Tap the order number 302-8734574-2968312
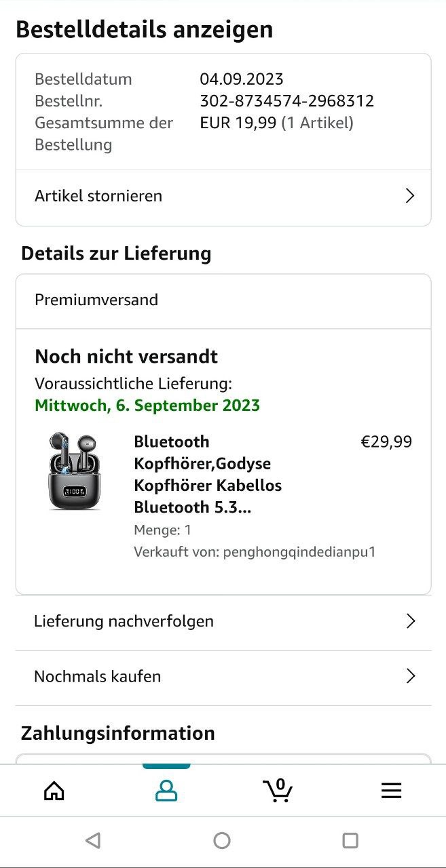The width and height of the screenshot is (446, 868). point(286,101)
